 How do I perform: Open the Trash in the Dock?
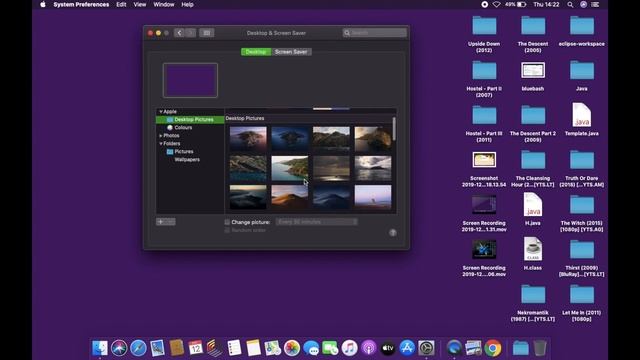click(540, 348)
